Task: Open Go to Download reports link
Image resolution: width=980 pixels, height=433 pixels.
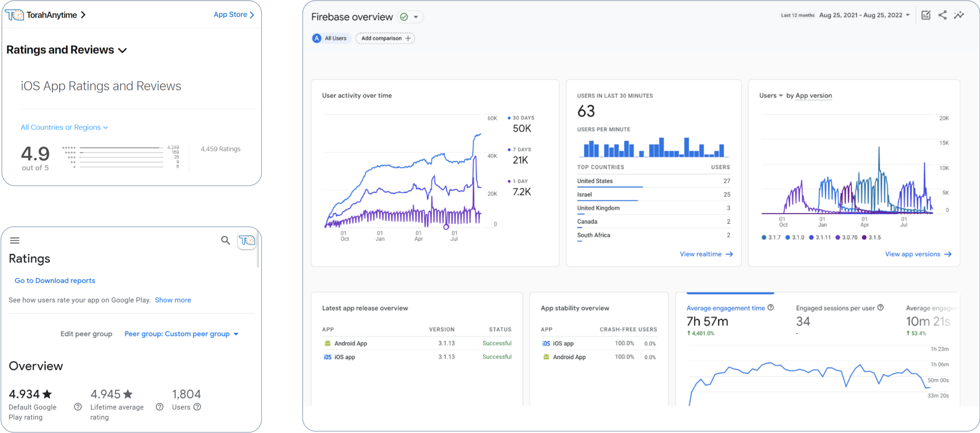Action: (55, 281)
